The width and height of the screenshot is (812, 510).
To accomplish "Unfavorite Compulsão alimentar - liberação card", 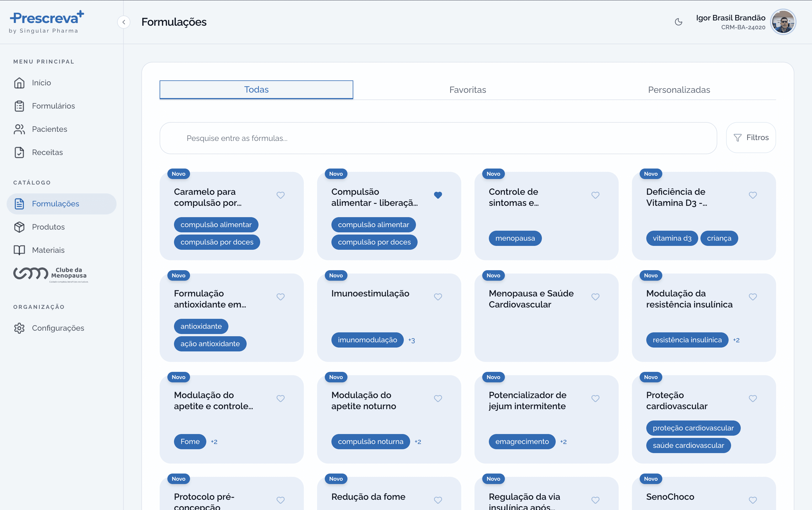I will coord(438,195).
